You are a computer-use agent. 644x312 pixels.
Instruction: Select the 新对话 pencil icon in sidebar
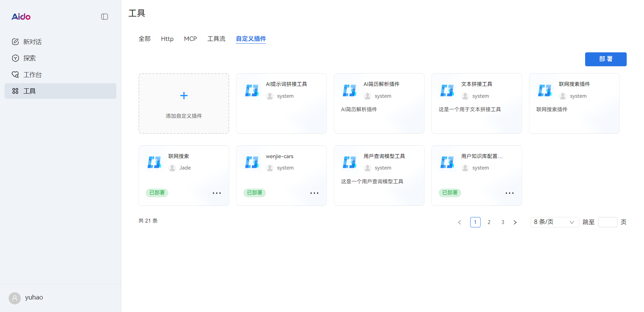pos(16,41)
